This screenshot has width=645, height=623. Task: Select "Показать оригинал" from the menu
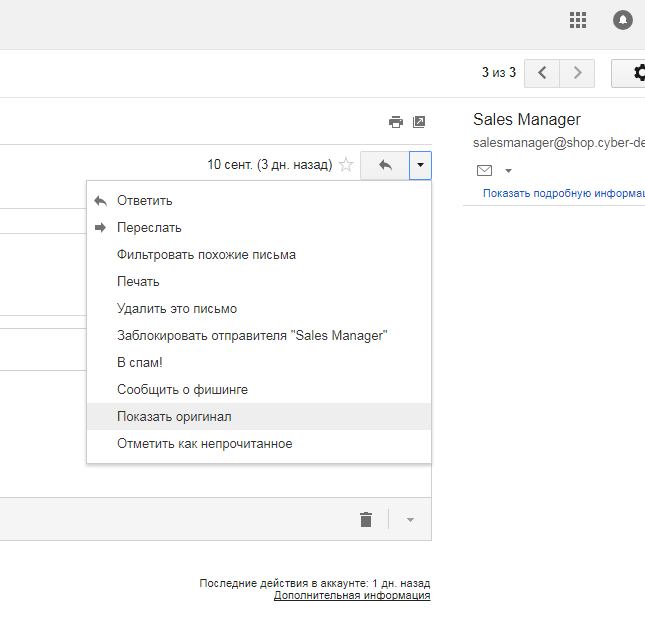coord(174,416)
